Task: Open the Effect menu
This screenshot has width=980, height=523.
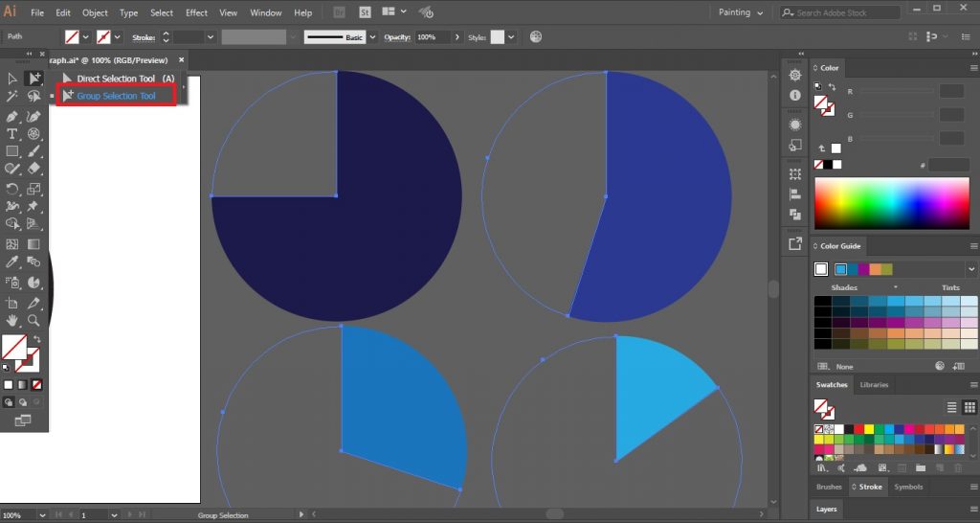Action: [196, 12]
